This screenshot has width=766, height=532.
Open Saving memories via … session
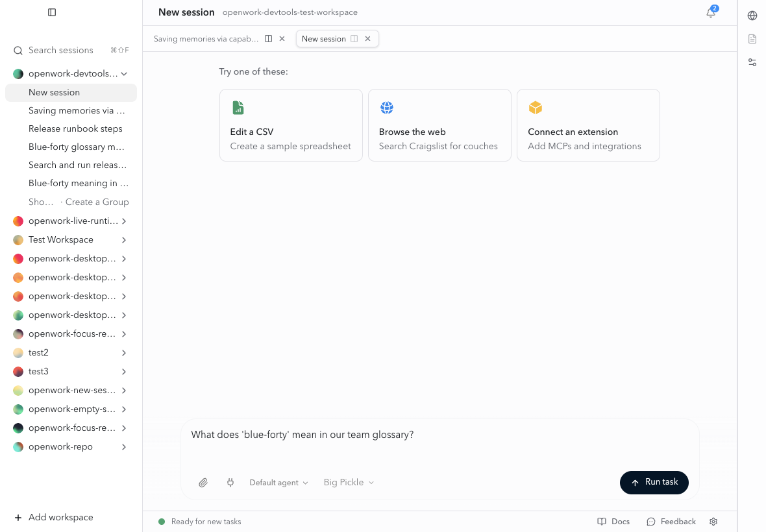pyautogui.click(x=71, y=110)
